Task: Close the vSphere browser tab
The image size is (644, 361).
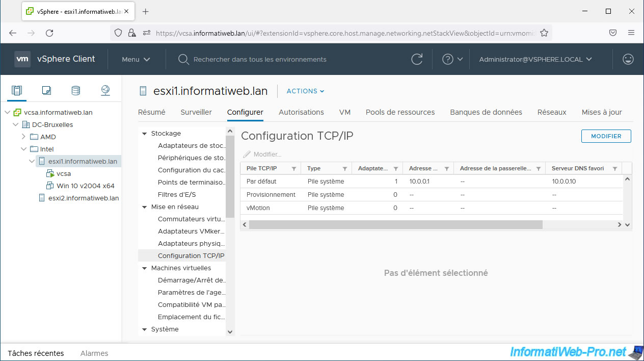Action: coord(126,11)
